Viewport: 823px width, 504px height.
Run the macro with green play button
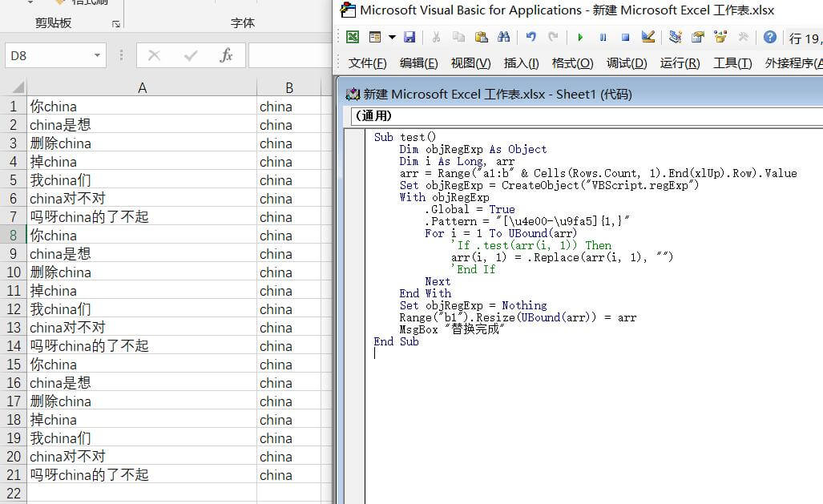click(580, 37)
